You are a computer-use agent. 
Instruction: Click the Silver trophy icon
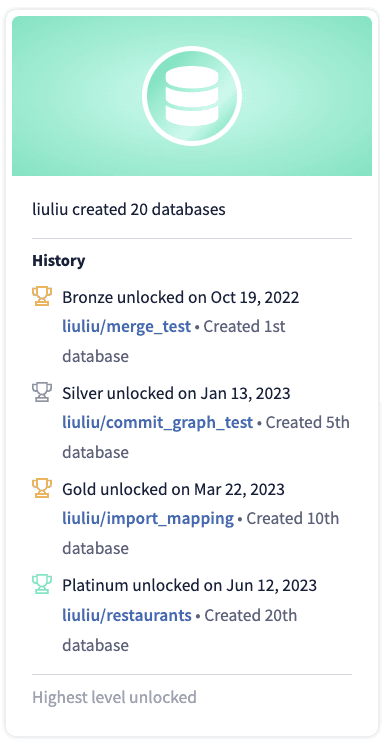tap(42, 392)
